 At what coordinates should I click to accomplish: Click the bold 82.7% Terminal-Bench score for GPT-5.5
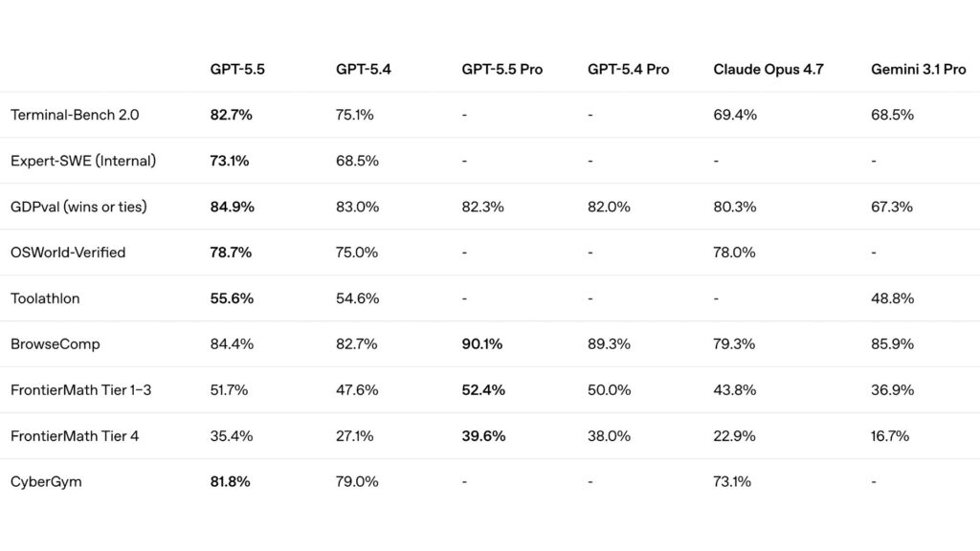(232, 115)
